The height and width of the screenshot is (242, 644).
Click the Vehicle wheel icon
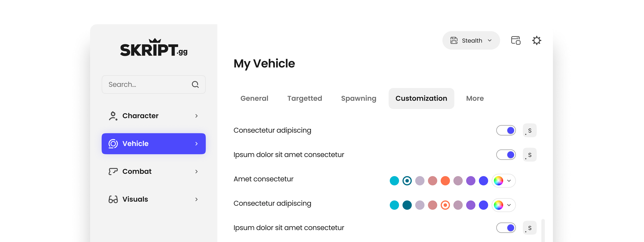click(x=113, y=144)
